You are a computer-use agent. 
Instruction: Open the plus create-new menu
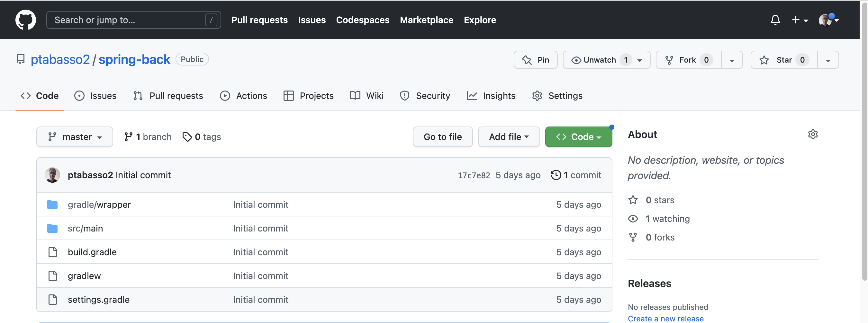[x=799, y=20]
